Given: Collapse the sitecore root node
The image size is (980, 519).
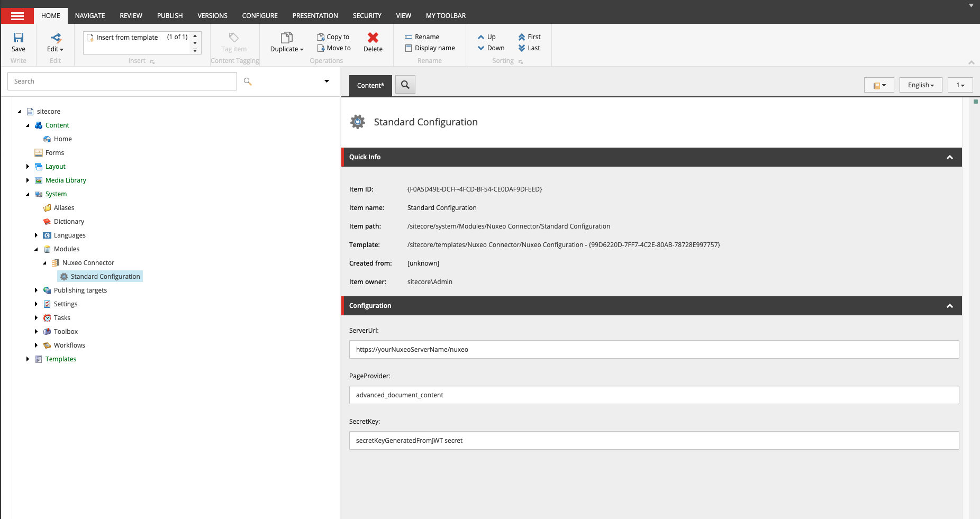Looking at the screenshot, I should (x=19, y=112).
